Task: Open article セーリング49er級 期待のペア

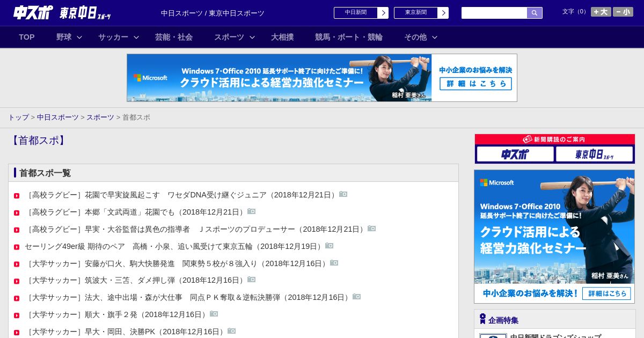Action: point(174,246)
